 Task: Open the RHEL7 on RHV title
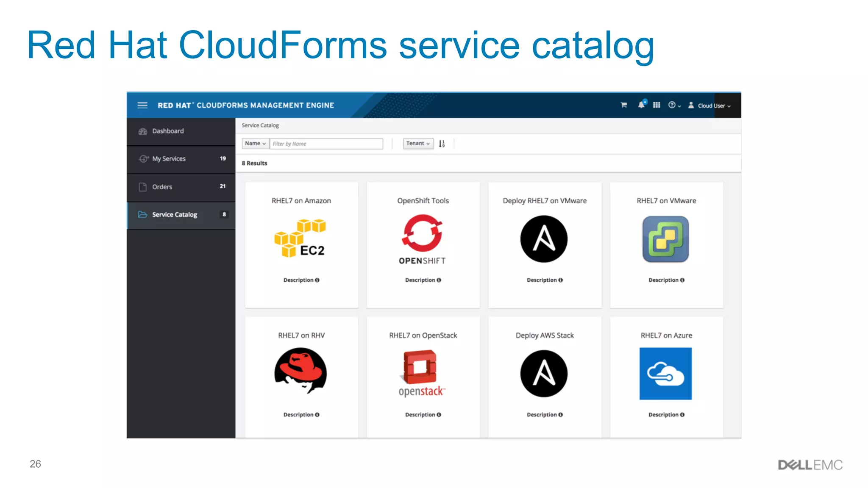coord(301,335)
